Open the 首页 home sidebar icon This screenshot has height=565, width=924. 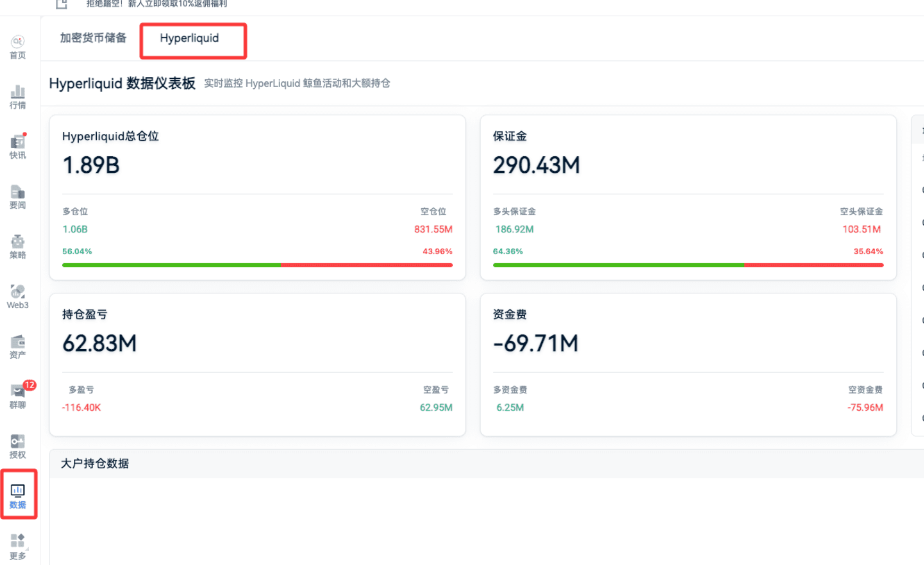click(x=18, y=47)
